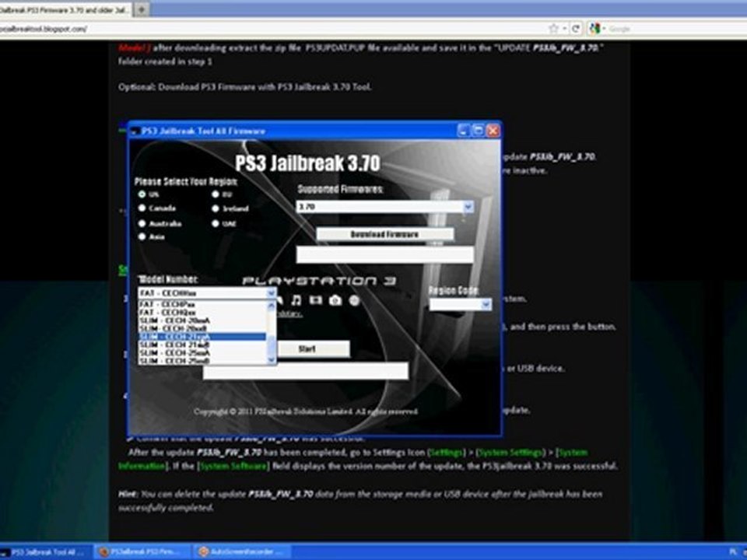Screen dimensions: 747x560
Task: Choose SLIM - CECH-25xxA in model list
Action: (202, 353)
